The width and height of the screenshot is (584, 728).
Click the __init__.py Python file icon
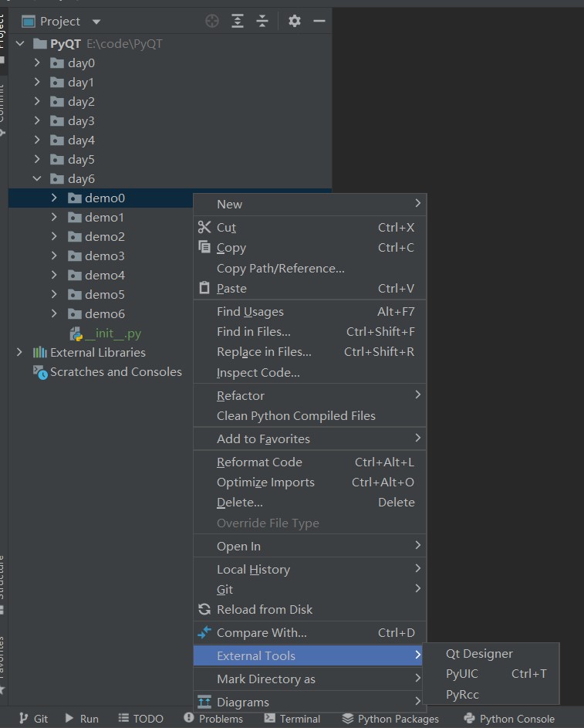pyautogui.click(x=76, y=334)
